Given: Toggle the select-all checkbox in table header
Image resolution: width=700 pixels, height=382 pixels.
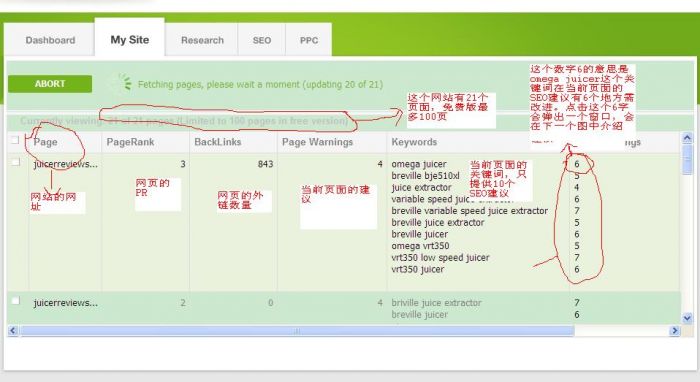Looking at the screenshot, I should tap(15, 140).
